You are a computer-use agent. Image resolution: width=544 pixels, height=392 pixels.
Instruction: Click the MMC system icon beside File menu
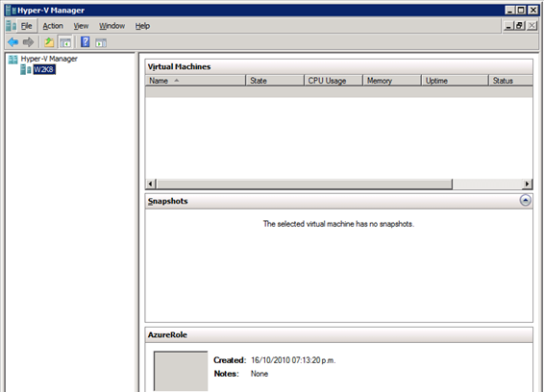tap(11, 26)
